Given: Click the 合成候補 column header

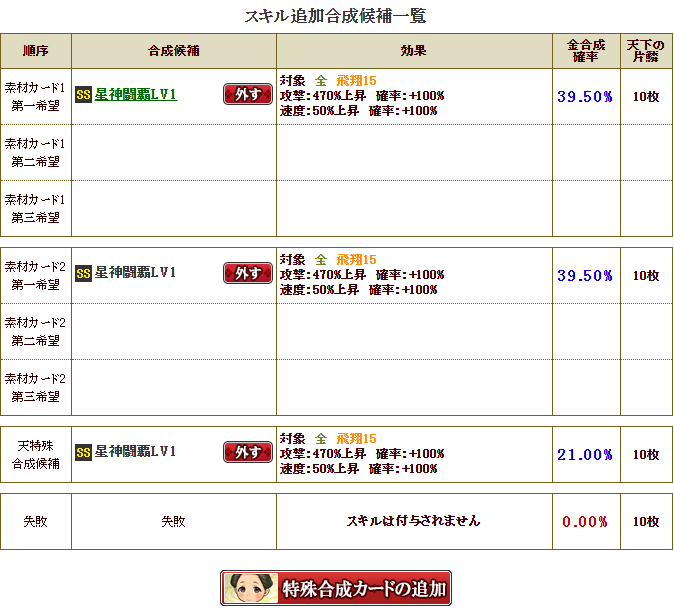Looking at the screenshot, I should [174, 51].
